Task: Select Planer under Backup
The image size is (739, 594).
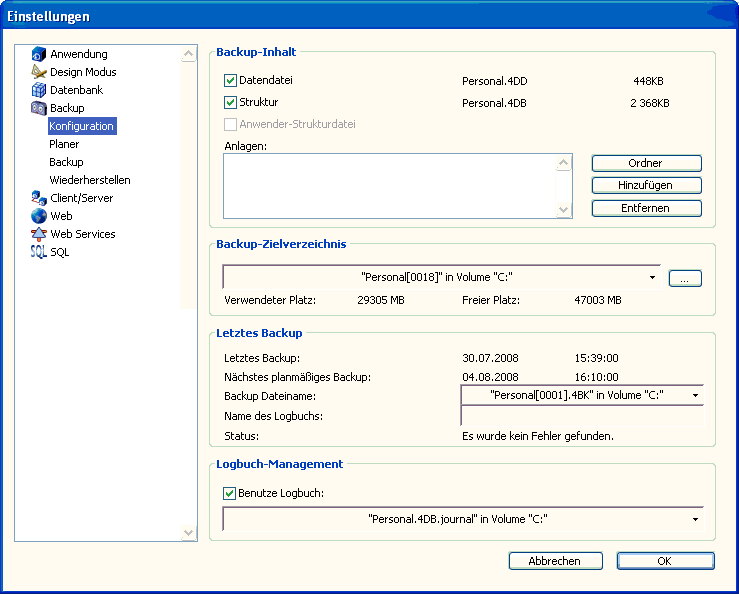Action: pos(64,144)
